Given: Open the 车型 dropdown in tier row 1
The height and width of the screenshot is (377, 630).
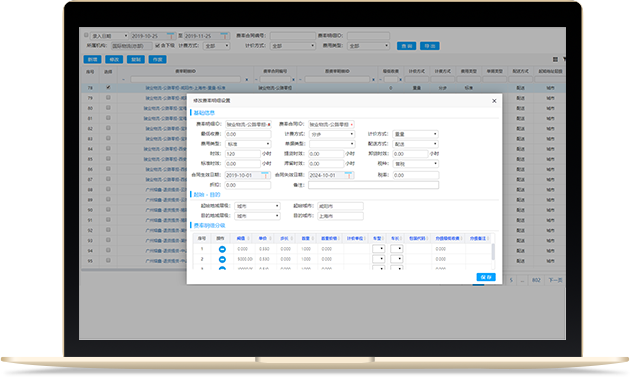Looking at the screenshot, I should click(x=378, y=249).
